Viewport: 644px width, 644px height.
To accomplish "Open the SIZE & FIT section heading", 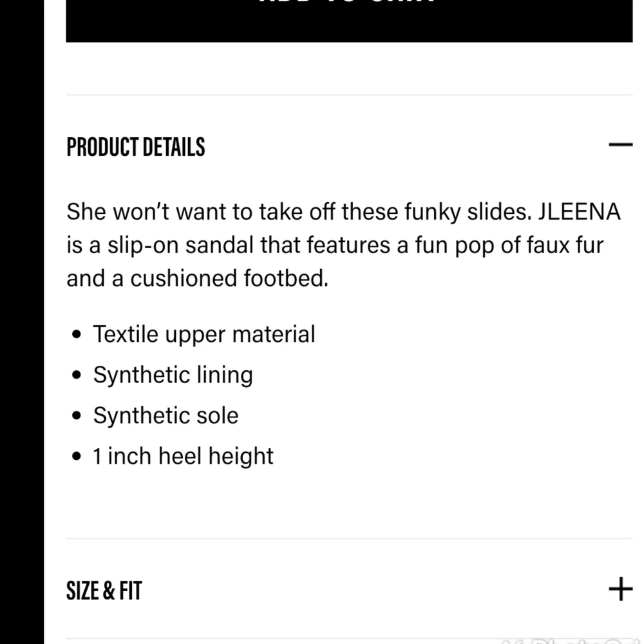I will [104, 591].
